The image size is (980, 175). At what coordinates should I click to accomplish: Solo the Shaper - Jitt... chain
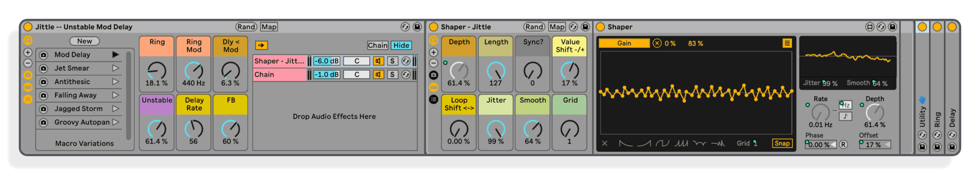[392, 61]
